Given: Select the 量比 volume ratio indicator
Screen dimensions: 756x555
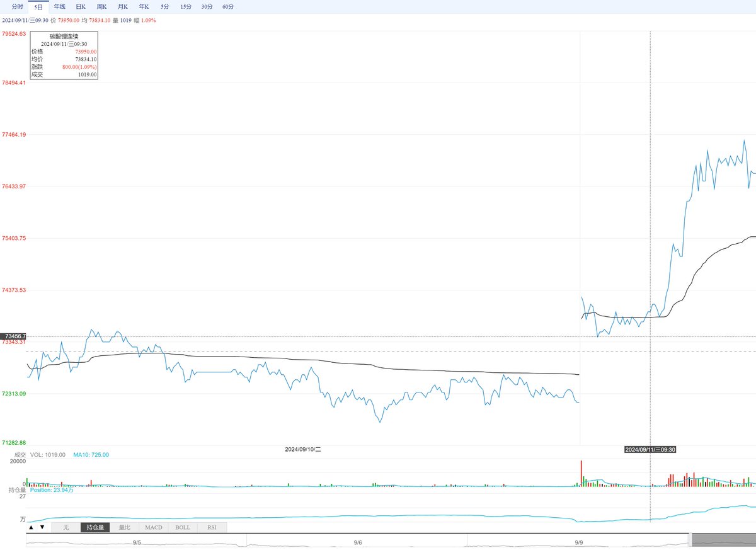Looking at the screenshot, I should point(124,527).
